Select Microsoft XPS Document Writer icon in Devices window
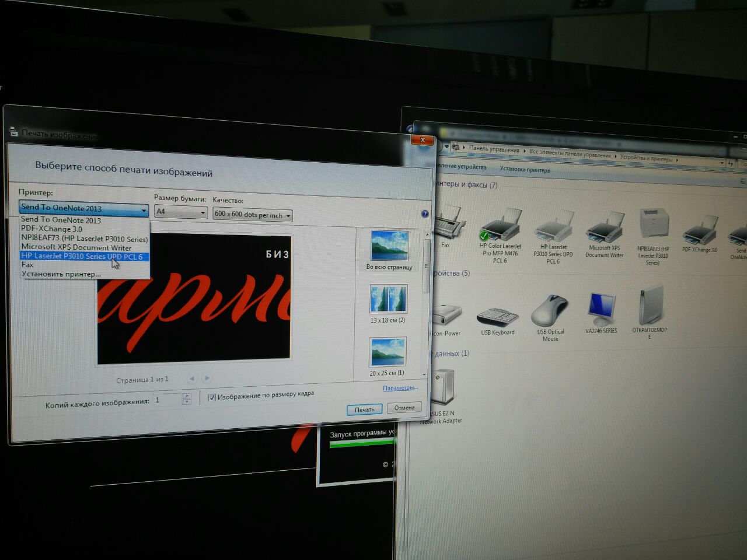The width and height of the screenshot is (747, 560). click(605, 235)
